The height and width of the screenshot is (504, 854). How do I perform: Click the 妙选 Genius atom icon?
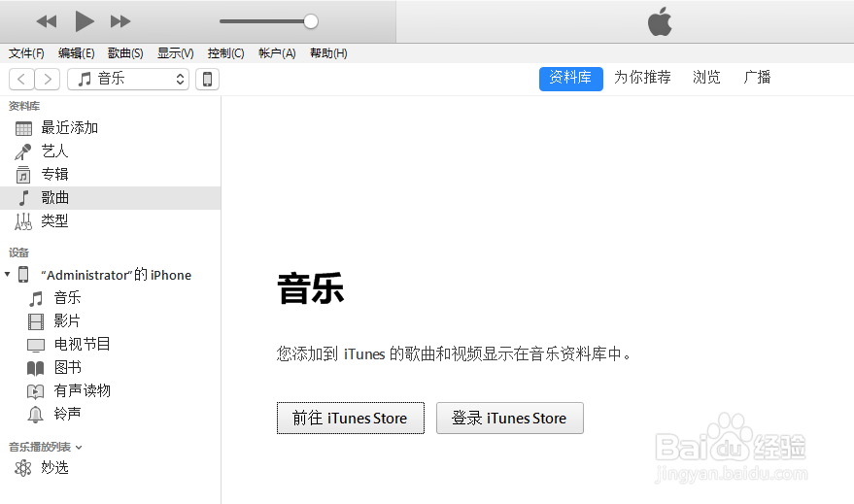23,468
